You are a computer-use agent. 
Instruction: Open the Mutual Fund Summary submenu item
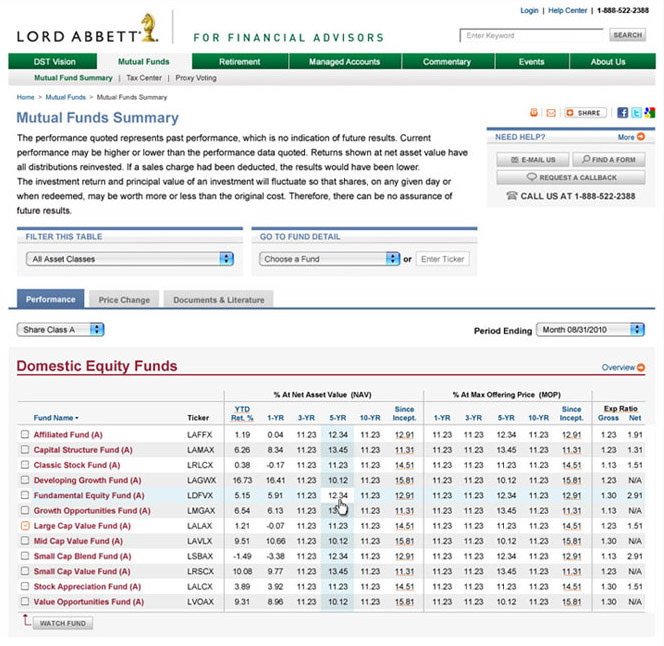73,78
